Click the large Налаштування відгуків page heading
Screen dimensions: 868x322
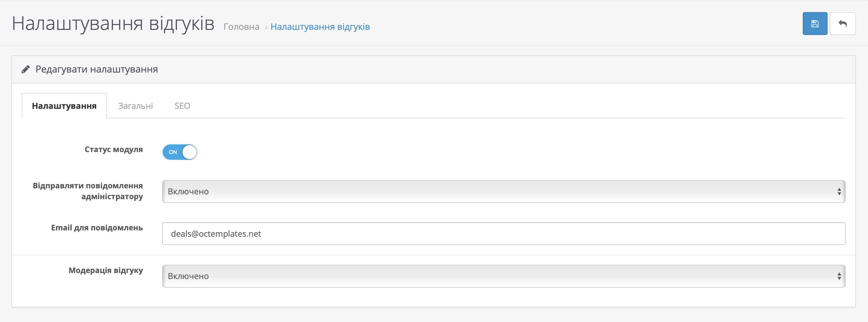point(113,23)
